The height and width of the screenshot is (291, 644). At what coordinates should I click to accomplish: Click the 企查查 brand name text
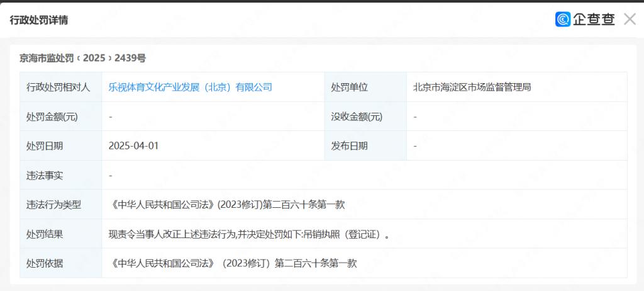[x=594, y=19]
